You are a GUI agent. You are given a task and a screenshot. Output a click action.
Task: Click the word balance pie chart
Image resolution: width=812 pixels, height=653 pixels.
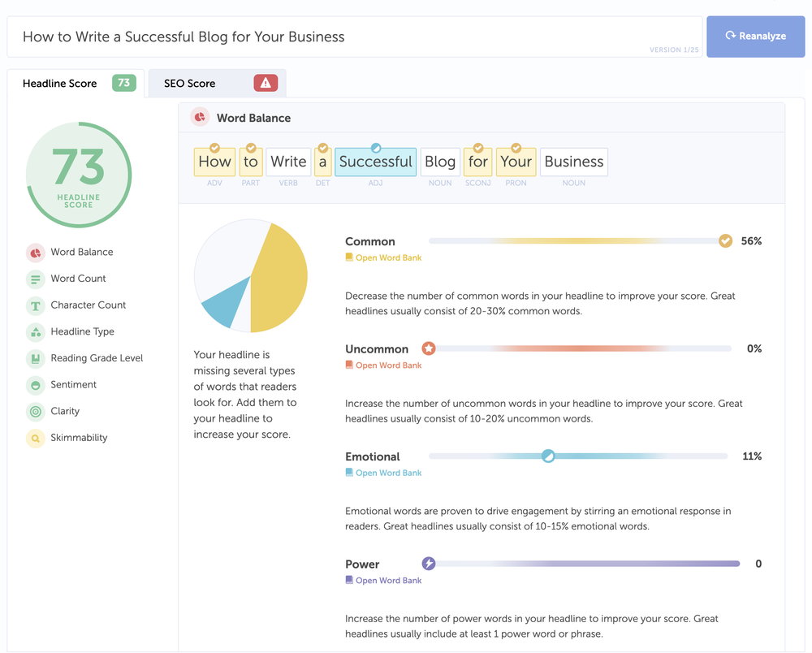251,275
